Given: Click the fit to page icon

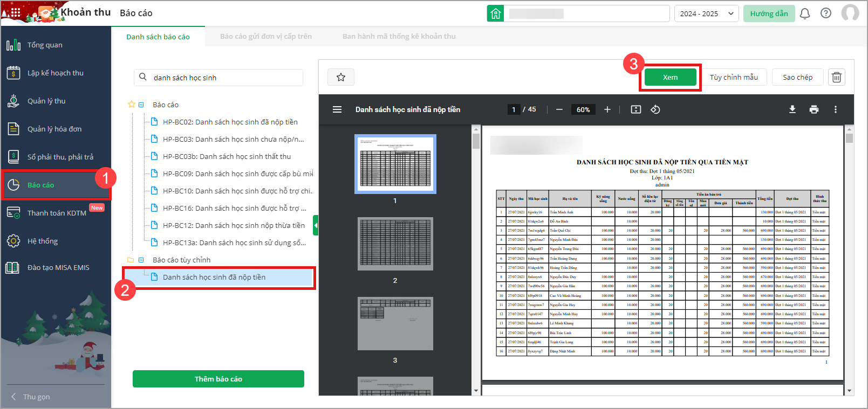Looking at the screenshot, I should pos(636,109).
